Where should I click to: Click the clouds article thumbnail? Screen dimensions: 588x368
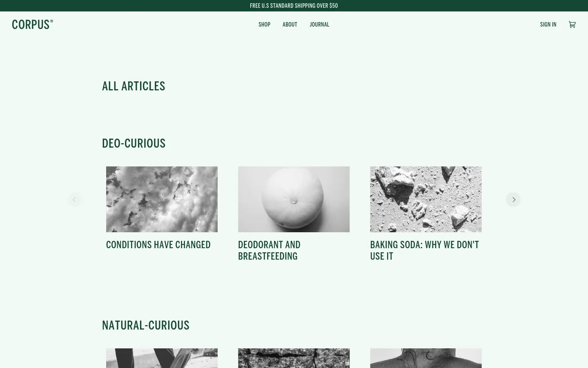coord(162,199)
